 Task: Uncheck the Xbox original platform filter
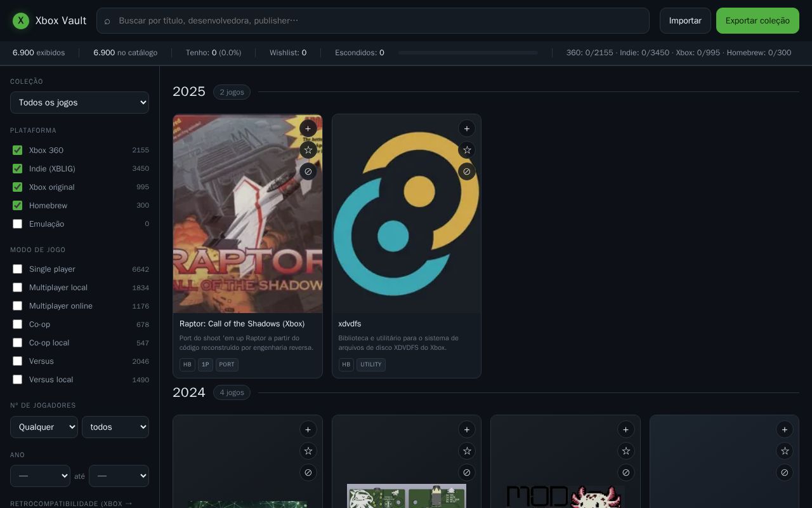point(18,187)
